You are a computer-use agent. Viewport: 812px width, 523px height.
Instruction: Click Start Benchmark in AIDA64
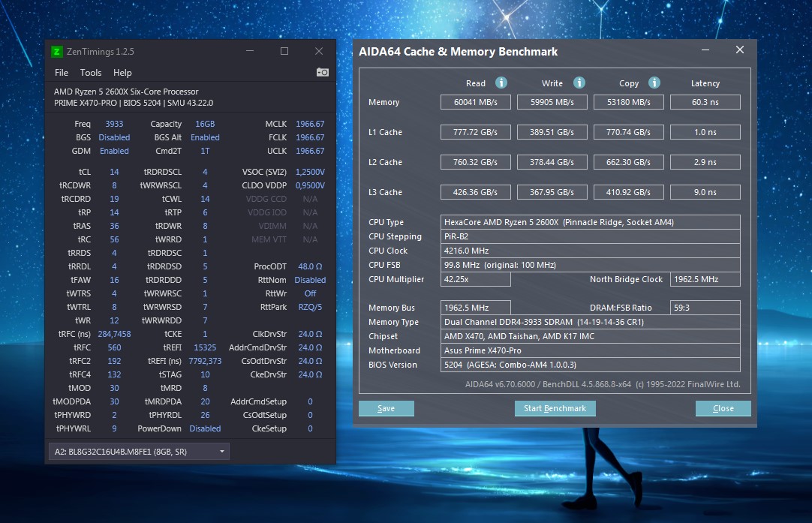[555, 408]
